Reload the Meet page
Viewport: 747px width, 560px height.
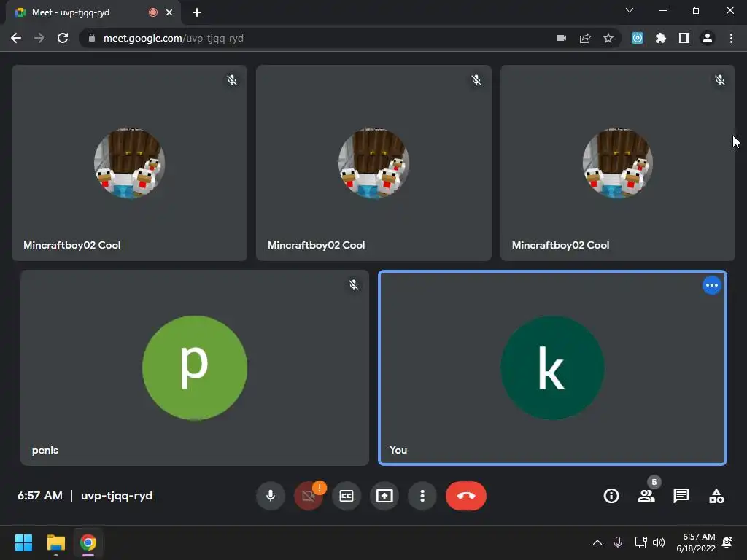tap(63, 38)
